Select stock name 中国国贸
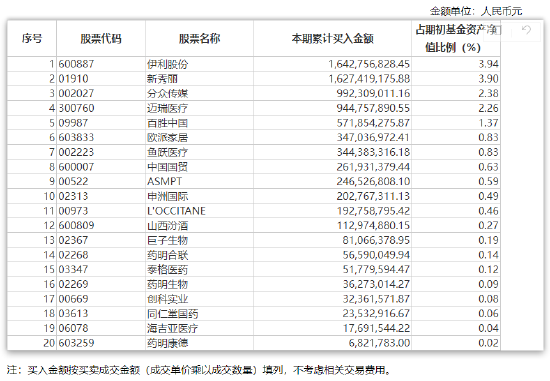 pos(168,167)
